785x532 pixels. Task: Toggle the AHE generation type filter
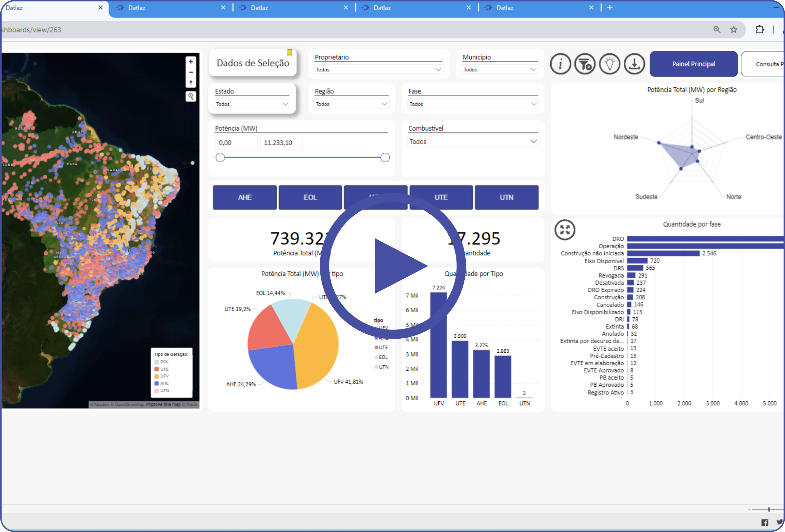(245, 197)
